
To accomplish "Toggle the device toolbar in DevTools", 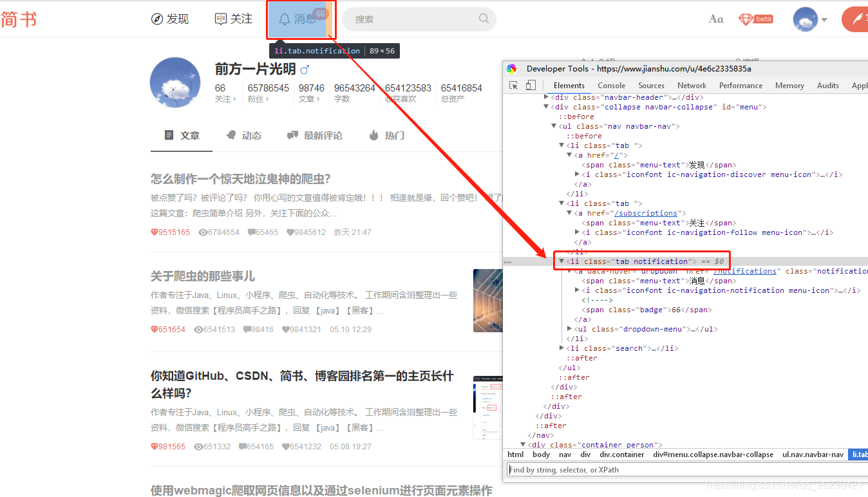I will point(530,85).
